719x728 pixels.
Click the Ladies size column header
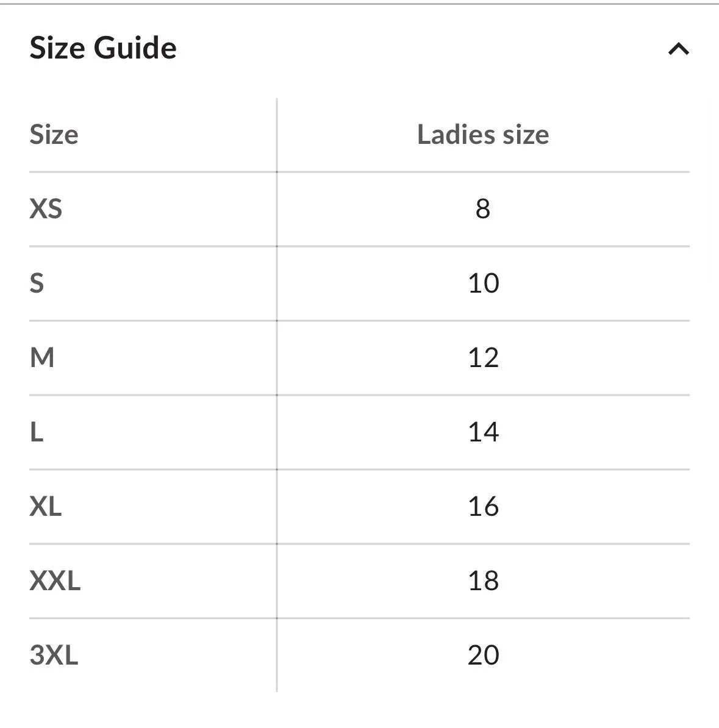click(483, 135)
